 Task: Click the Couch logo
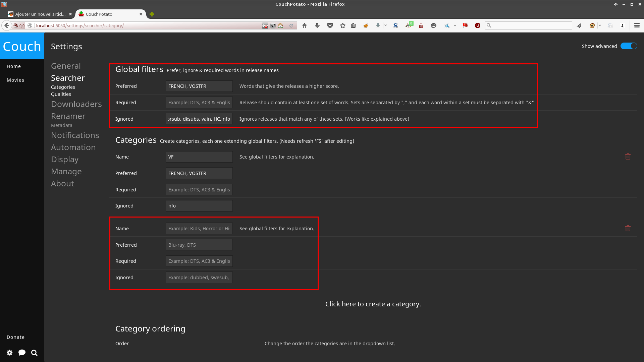click(22, 46)
